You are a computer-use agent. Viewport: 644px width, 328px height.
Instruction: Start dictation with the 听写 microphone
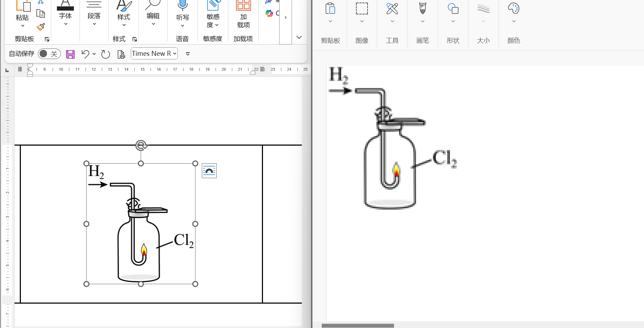pyautogui.click(x=182, y=5)
